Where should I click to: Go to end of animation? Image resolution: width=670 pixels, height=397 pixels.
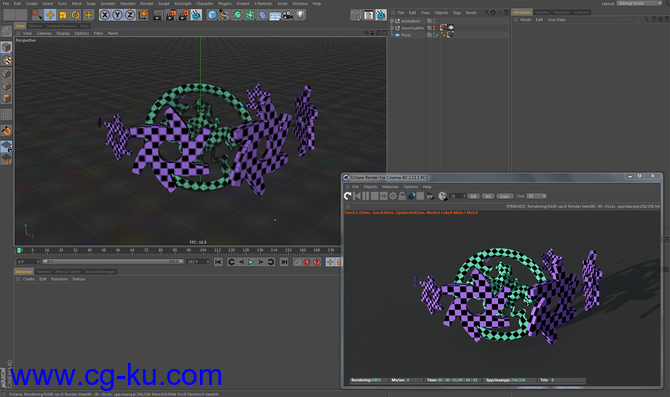click(284, 262)
